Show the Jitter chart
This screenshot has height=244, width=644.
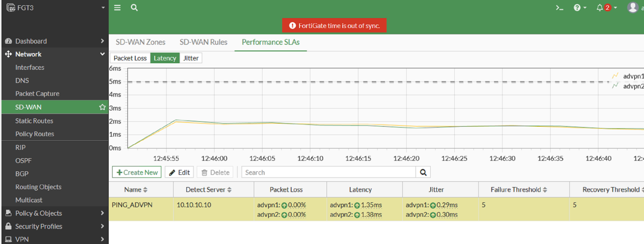pyautogui.click(x=191, y=58)
